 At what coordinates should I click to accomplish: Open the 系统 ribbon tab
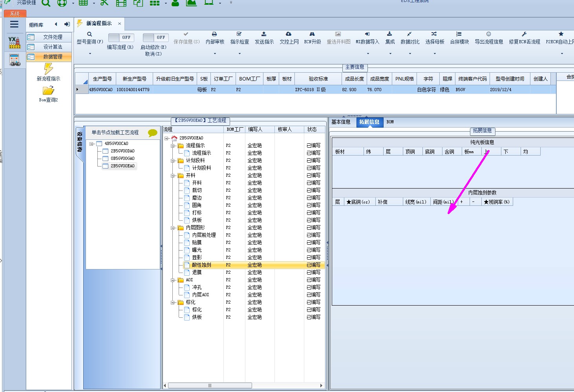(x=15, y=14)
